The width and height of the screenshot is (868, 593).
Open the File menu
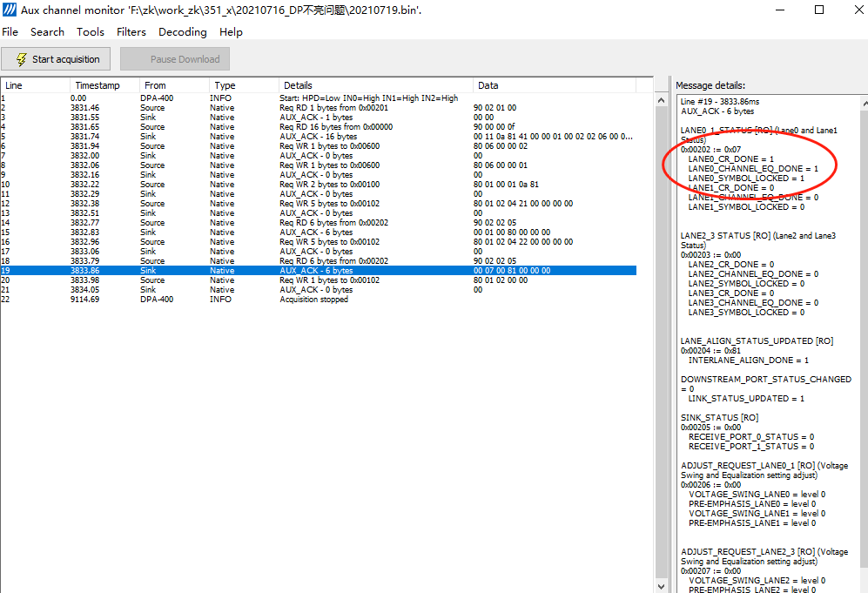tap(10, 32)
